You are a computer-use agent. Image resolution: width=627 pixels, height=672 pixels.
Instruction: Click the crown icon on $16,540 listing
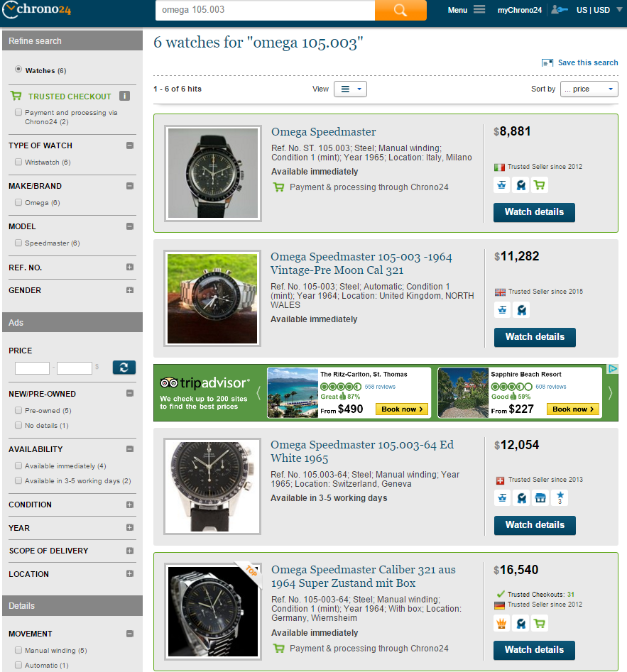(502, 623)
